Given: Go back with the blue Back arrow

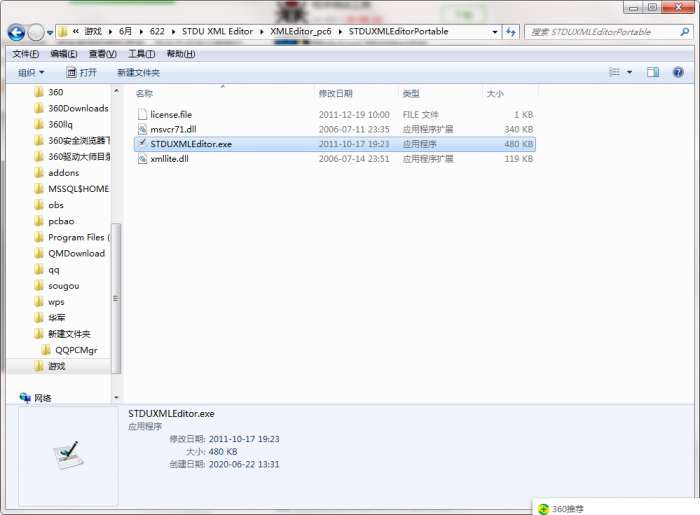Looking at the screenshot, I should (16, 33).
